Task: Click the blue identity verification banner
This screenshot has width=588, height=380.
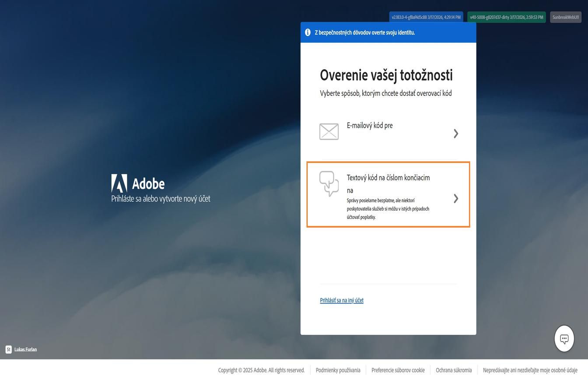Action: click(388, 32)
